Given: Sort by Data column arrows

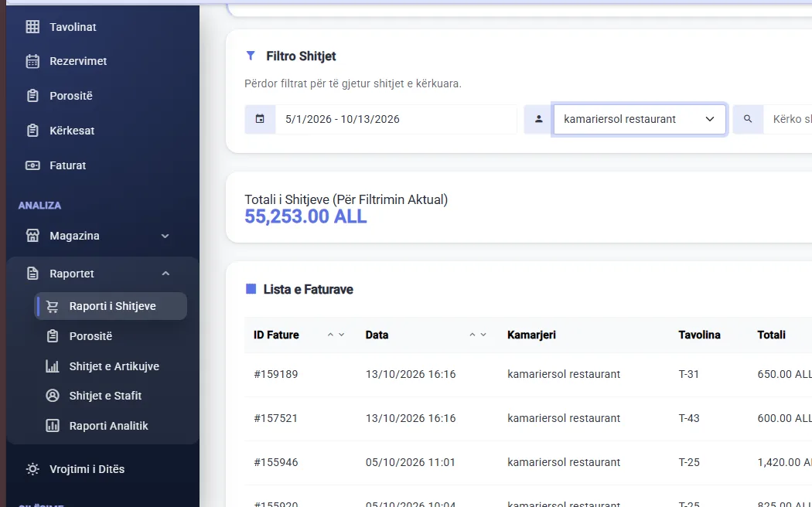Looking at the screenshot, I should 477,335.
